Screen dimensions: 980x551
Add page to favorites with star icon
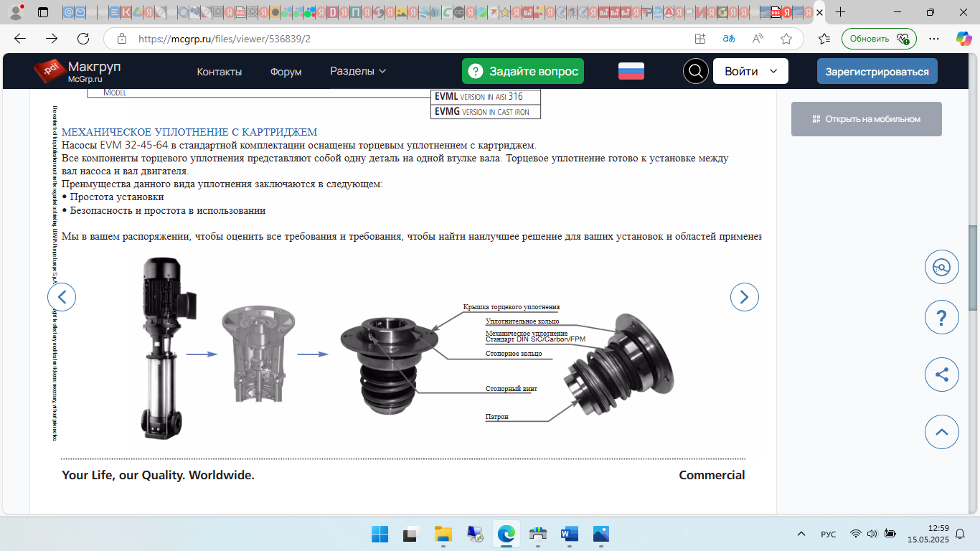[786, 39]
